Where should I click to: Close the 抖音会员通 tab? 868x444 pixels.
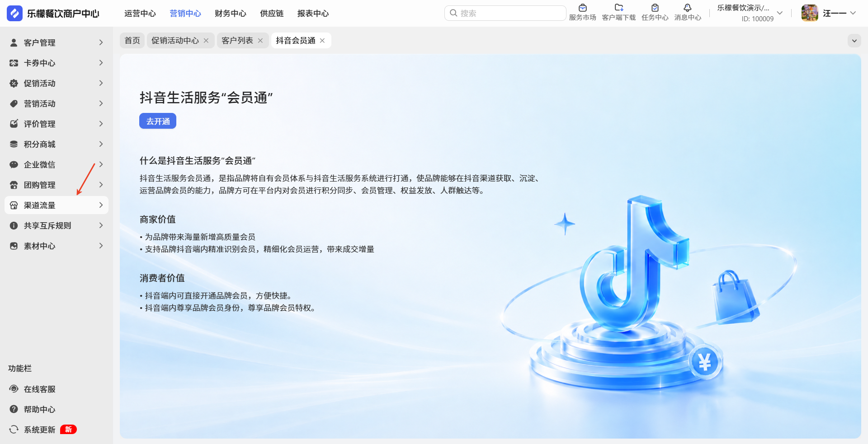tap(322, 41)
